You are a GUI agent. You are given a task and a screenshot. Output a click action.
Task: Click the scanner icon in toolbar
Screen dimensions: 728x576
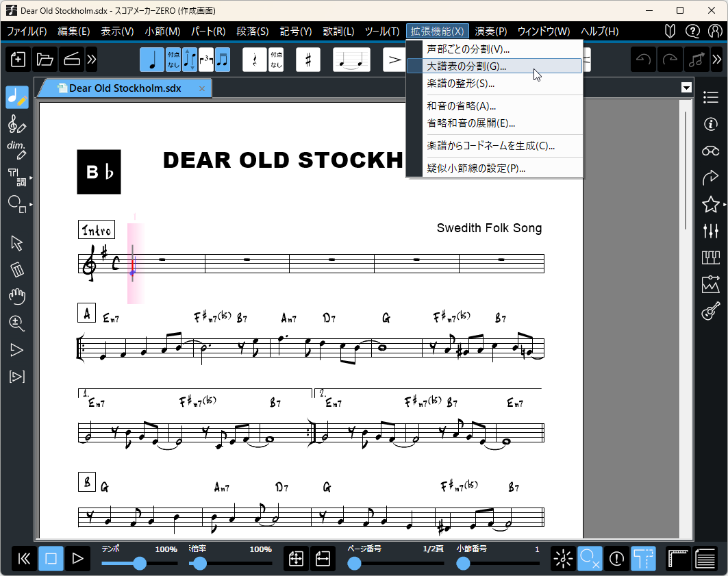(71, 60)
